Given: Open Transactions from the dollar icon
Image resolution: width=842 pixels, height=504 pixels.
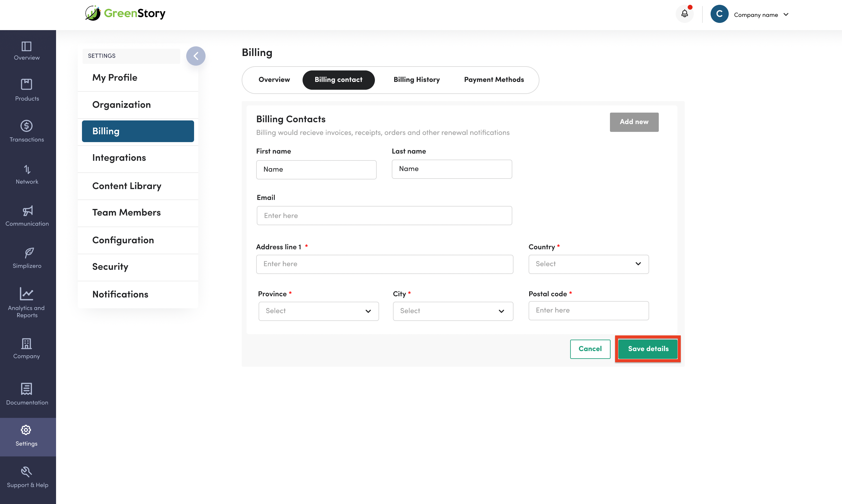Looking at the screenshot, I should [27, 126].
